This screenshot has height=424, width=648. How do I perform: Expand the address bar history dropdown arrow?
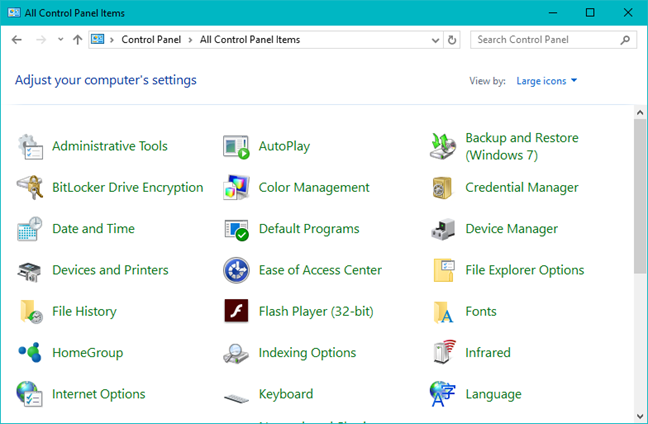[436, 40]
